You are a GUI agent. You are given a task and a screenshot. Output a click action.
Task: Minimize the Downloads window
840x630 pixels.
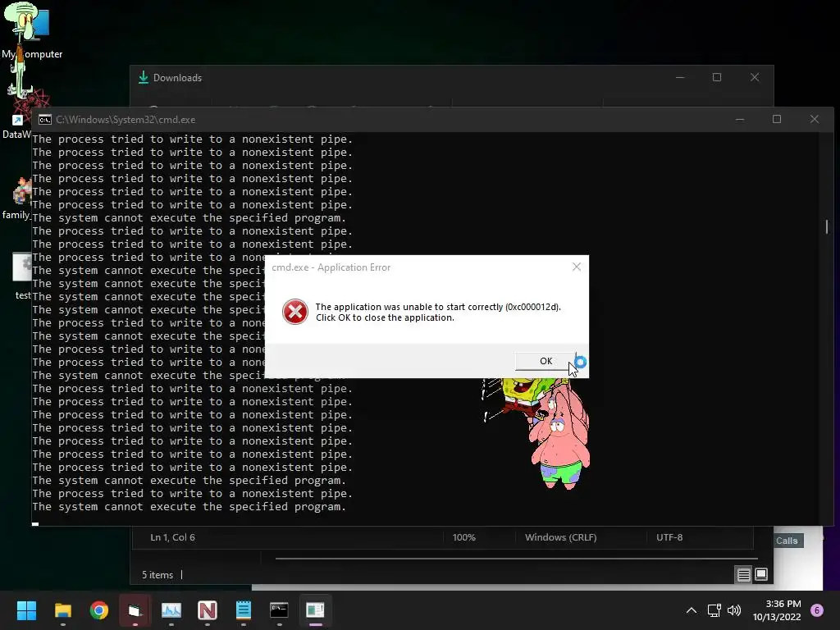coord(680,78)
